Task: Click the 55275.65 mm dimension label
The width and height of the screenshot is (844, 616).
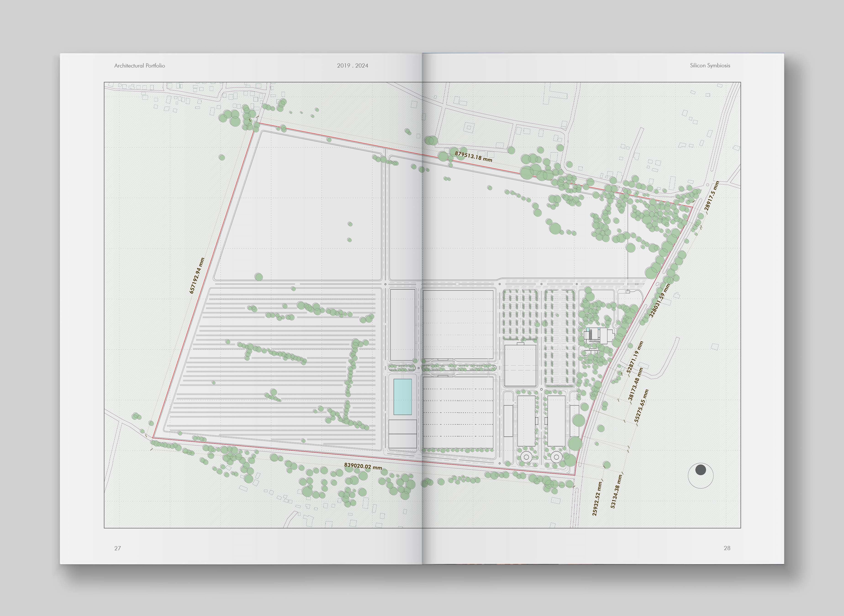Action: coord(641,406)
